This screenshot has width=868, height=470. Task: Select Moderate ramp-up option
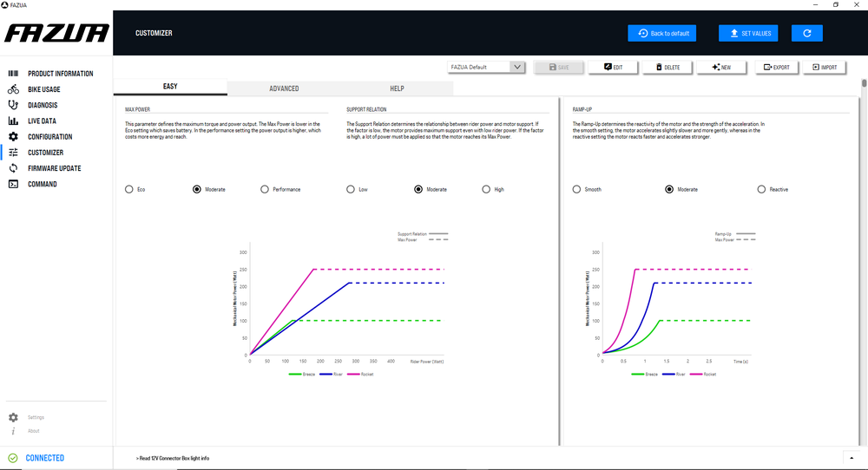tap(669, 189)
